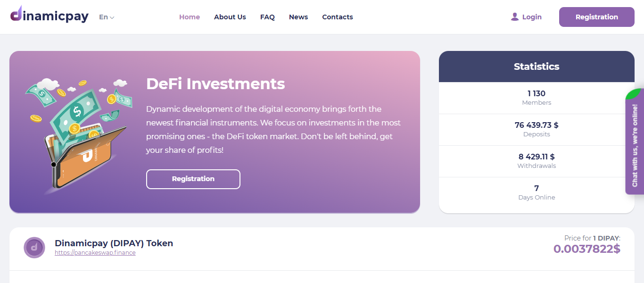
Task: Click the DeFi Investments heading
Action: click(x=215, y=84)
